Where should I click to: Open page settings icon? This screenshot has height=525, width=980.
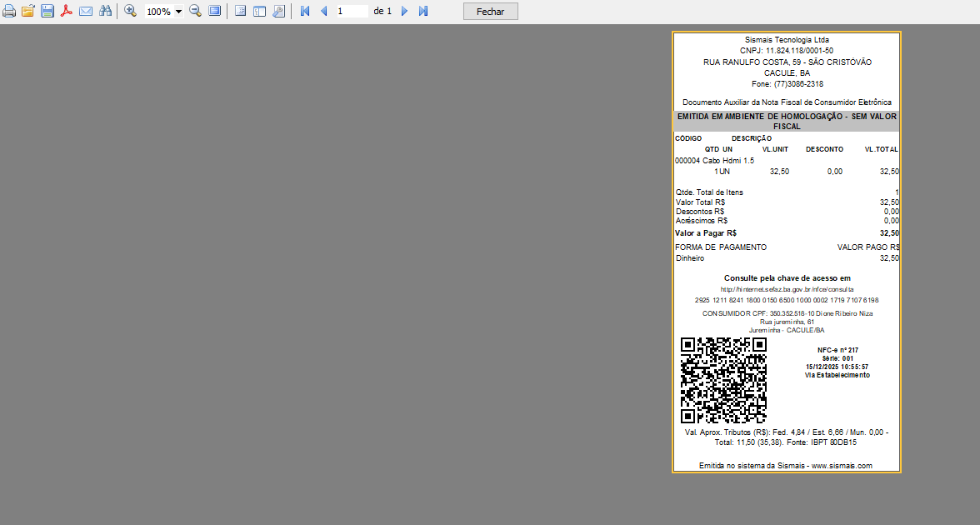[x=278, y=12]
